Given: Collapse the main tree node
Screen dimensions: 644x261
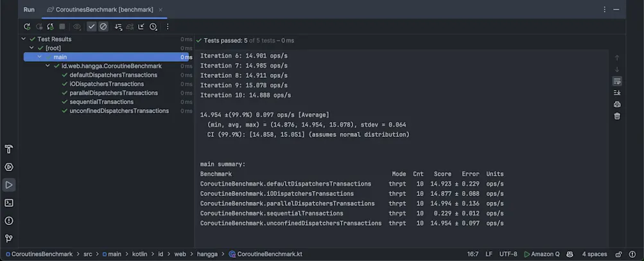Looking at the screenshot, I should click(39, 57).
